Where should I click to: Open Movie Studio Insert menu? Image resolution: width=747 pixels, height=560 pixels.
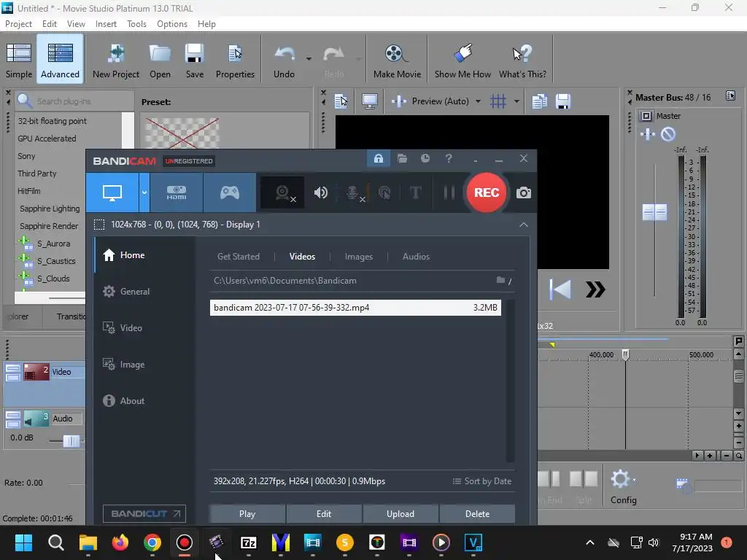[106, 24]
